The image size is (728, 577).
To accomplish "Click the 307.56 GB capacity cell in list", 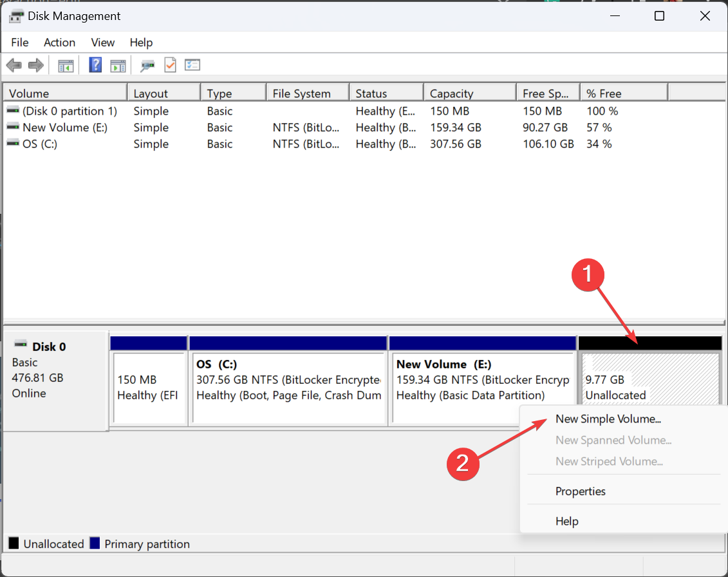I will 456,144.
